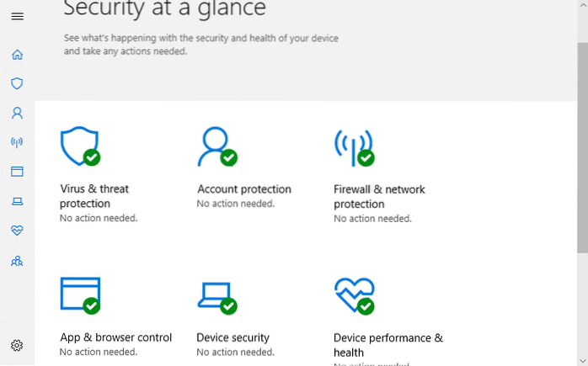
Task: Open the Account protection text link
Action: [243, 189]
